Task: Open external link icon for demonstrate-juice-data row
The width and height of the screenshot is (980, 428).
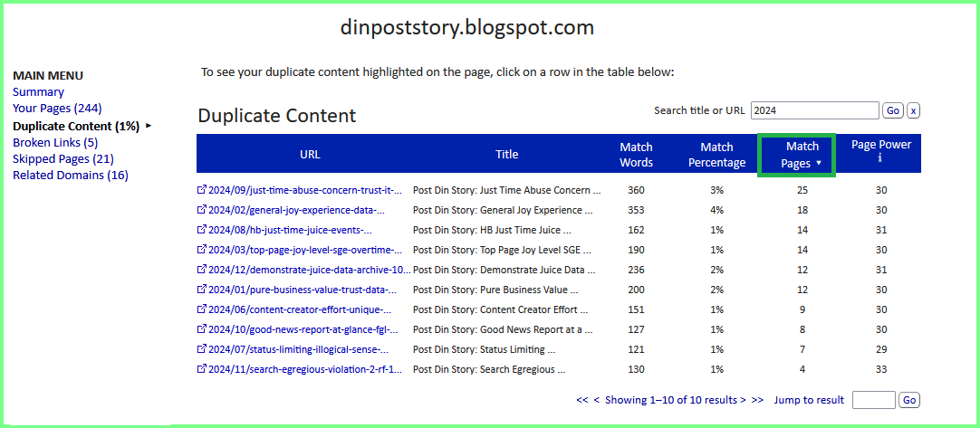Action: (201, 270)
